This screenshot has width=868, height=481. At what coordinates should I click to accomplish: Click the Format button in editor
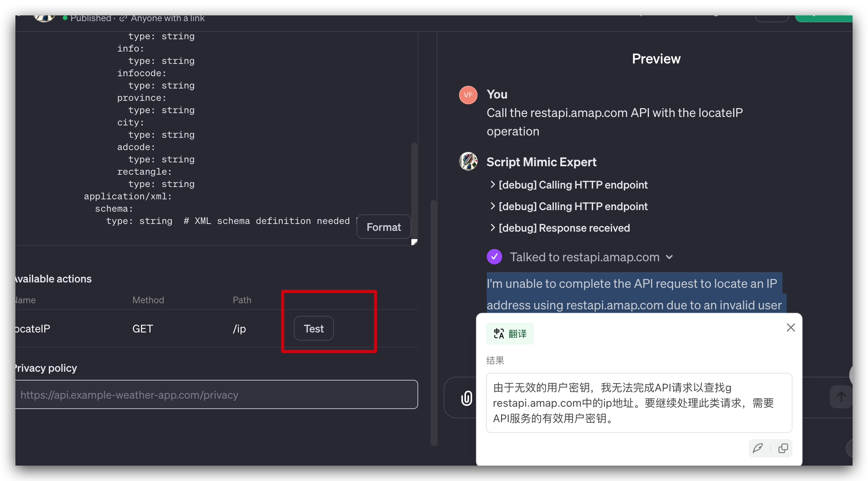tap(384, 227)
